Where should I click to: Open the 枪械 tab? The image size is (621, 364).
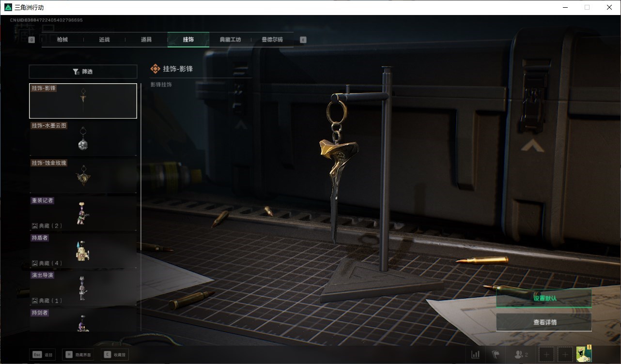(x=62, y=40)
